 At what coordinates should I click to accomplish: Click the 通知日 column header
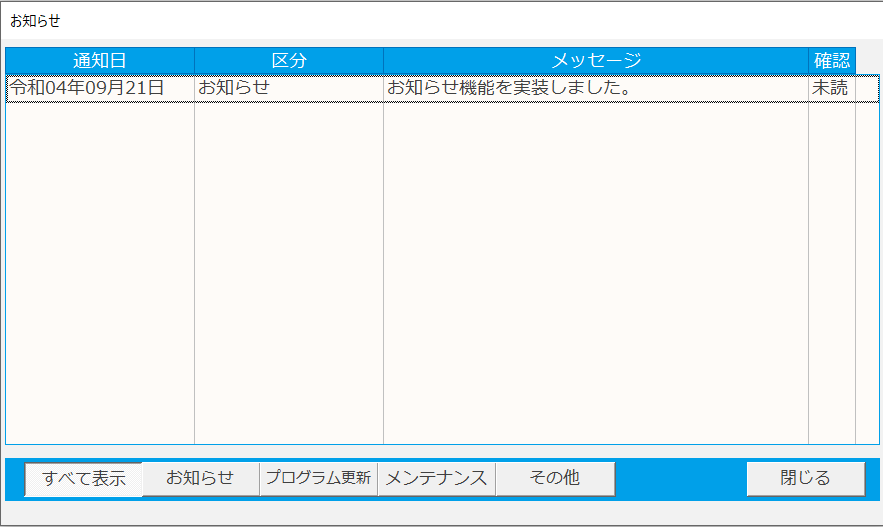(100, 60)
